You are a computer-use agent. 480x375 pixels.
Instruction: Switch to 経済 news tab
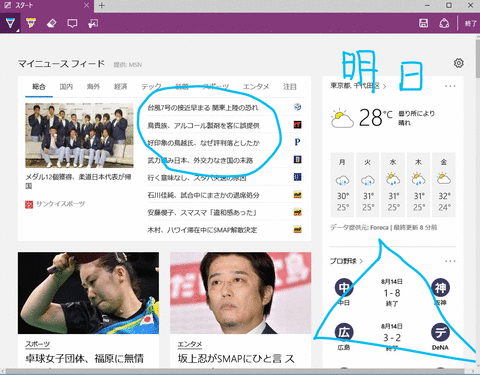tap(121, 87)
